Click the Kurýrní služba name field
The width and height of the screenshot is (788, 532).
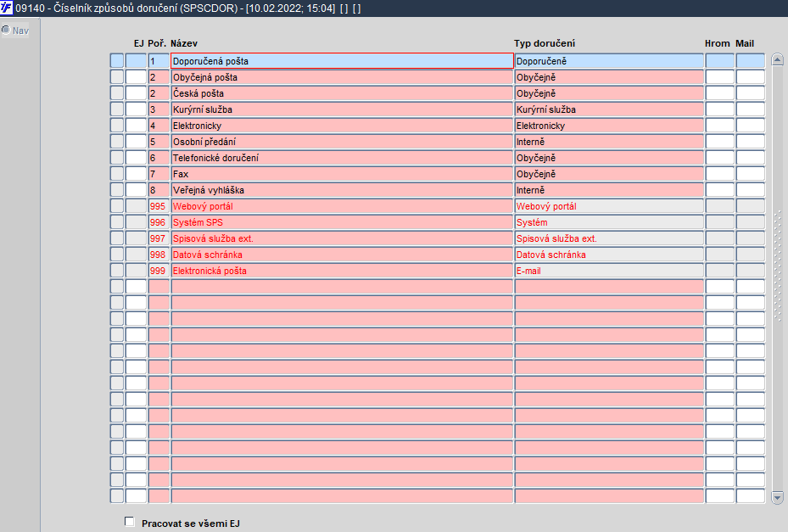[x=342, y=109]
